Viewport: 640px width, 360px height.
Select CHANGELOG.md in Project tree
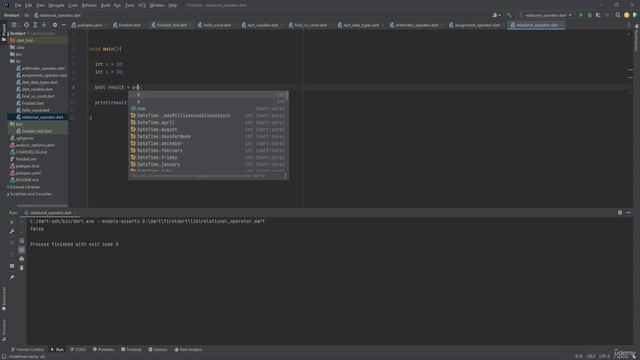[x=31, y=152]
